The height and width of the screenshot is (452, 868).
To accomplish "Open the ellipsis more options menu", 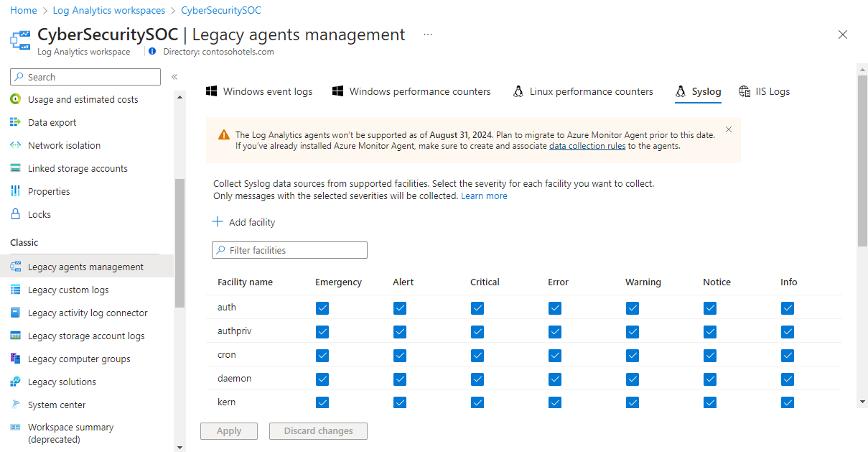I will tap(428, 34).
